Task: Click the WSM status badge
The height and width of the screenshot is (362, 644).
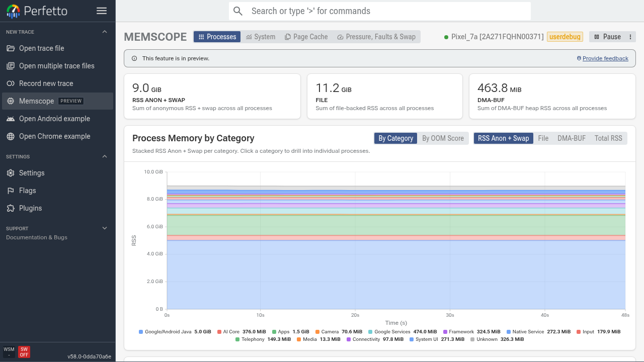Action: coord(9,352)
